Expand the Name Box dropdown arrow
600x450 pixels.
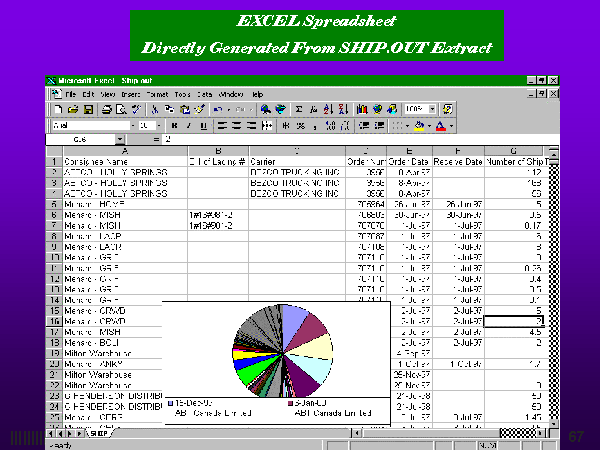pyautogui.click(x=119, y=140)
